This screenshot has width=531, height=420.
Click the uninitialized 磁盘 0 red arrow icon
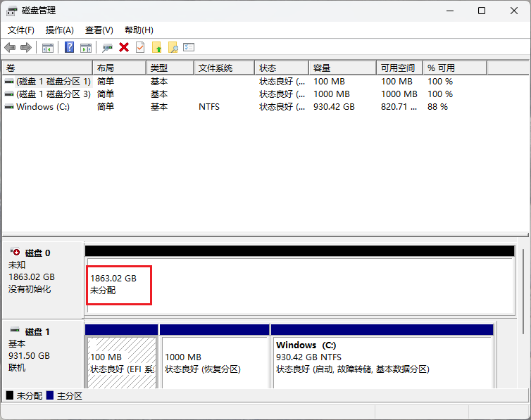point(15,252)
